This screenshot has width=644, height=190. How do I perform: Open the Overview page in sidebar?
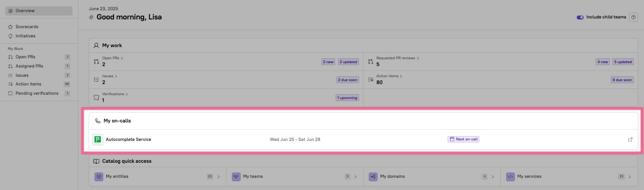pos(38,11)
